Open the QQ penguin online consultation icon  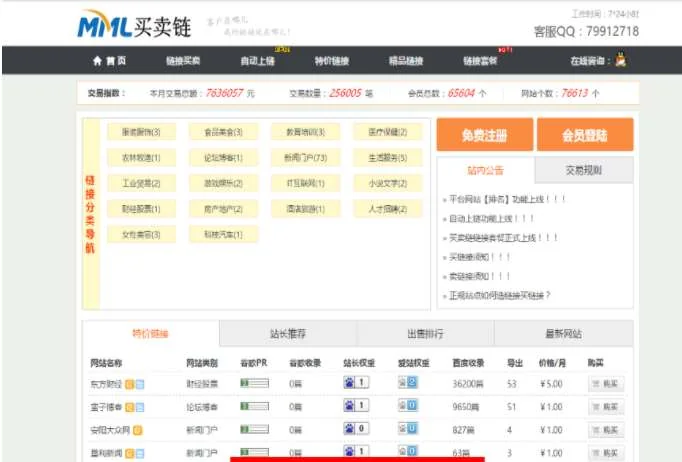(621, 61)
